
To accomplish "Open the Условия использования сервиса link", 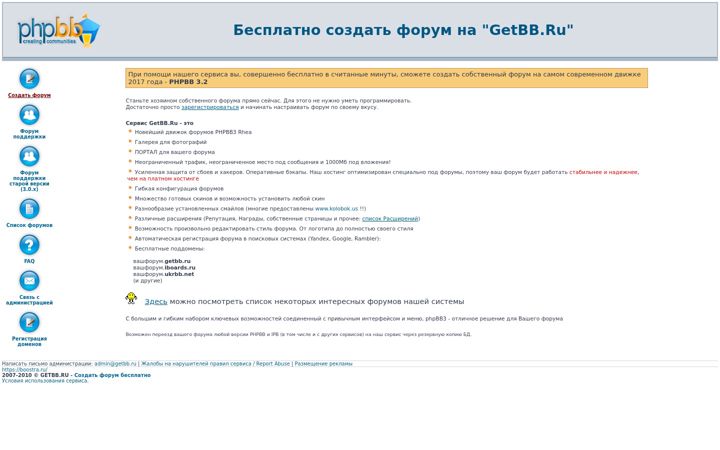I will coord(45,381).
